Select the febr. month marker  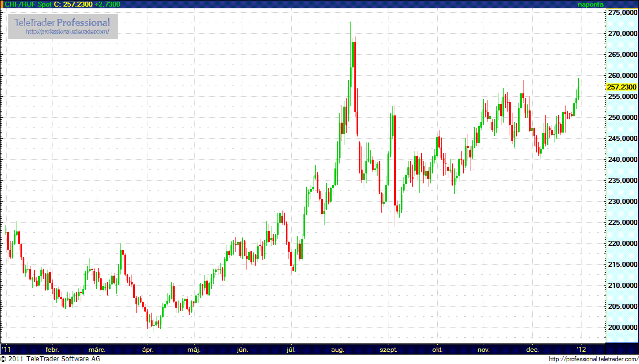pos(53,350)
